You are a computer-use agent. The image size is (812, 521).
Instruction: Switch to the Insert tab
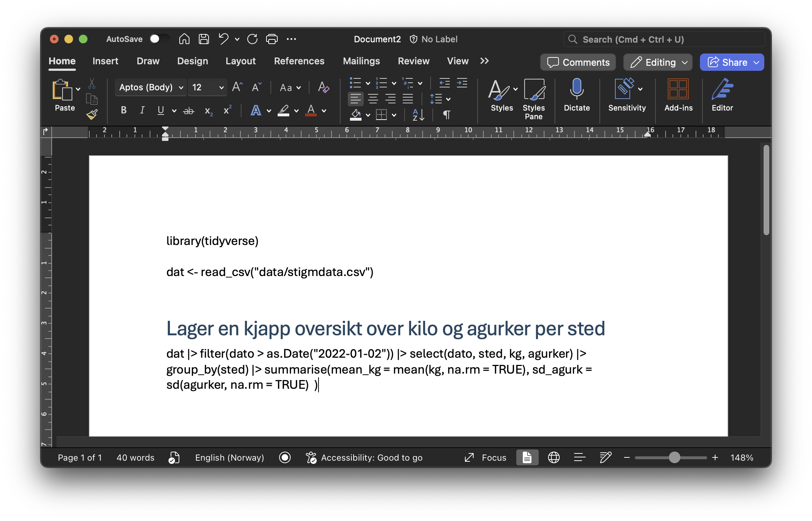(x=105, y=61)
